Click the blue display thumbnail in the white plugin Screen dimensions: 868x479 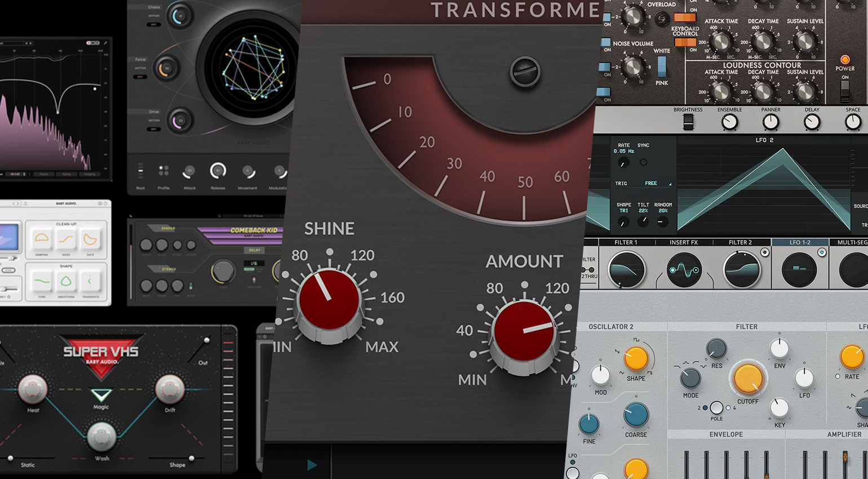click(9, 237)
